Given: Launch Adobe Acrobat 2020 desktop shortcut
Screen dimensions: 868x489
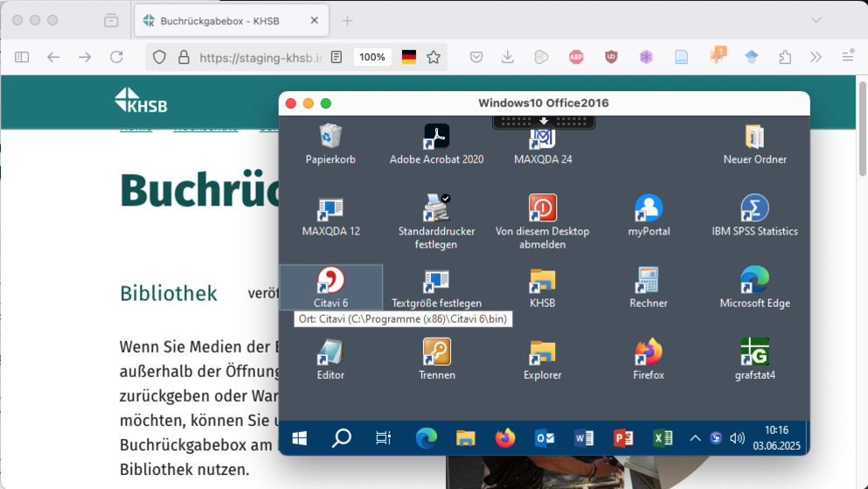Looking at the screenshot, I should point(436,144).
